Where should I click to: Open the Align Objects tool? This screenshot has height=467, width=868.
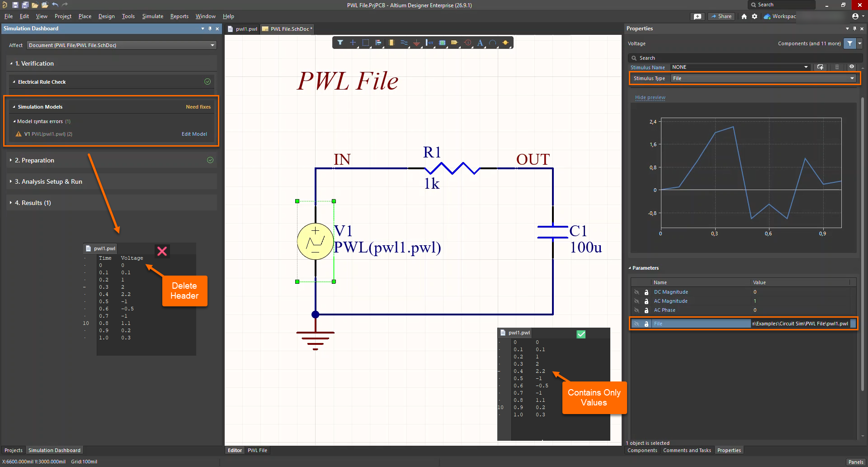[378, 43]
